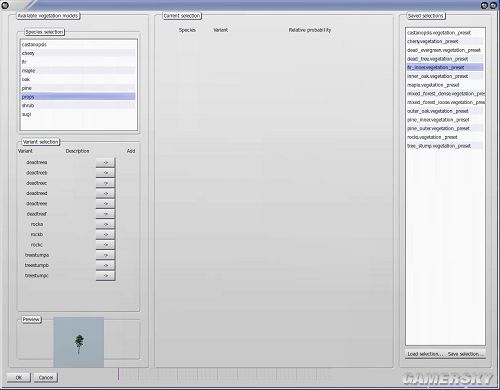Viewport: 500px width, 390px height.
Task: Confirm with the OK button
Action: [19, 377]
